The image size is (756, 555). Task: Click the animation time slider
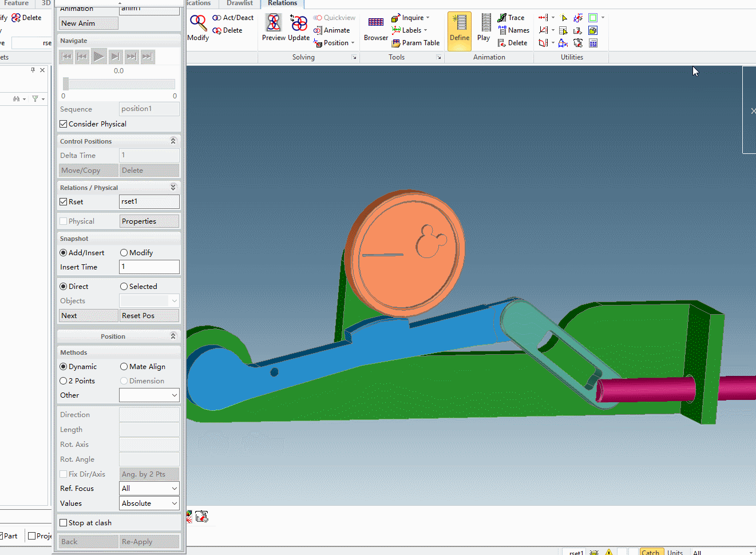click(118, 84)
